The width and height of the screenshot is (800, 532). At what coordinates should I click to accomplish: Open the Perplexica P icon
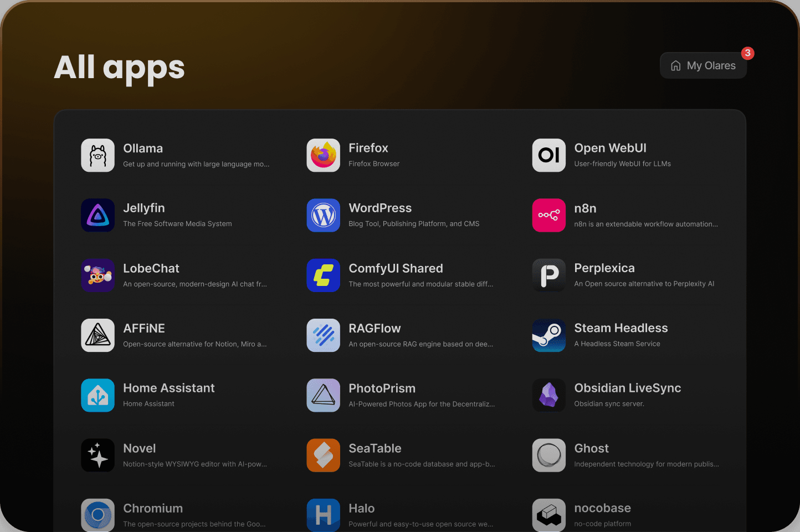(x=549, y=275)
